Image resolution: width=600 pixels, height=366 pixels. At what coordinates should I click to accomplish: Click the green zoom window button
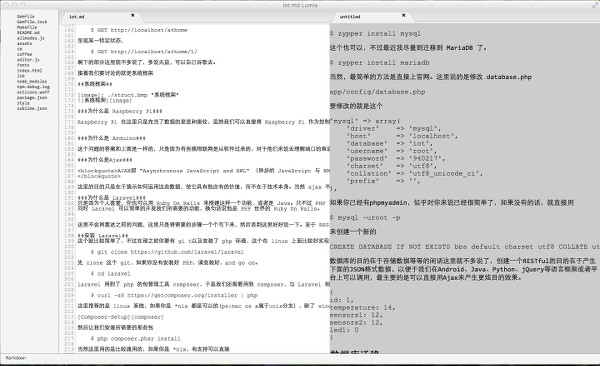(x=23, y=5)
